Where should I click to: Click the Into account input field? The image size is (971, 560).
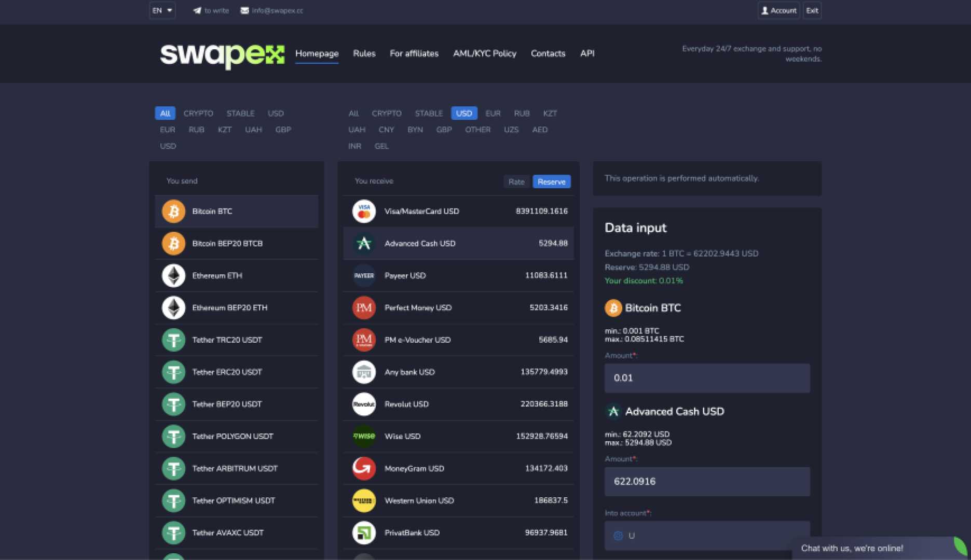point(707,536)
